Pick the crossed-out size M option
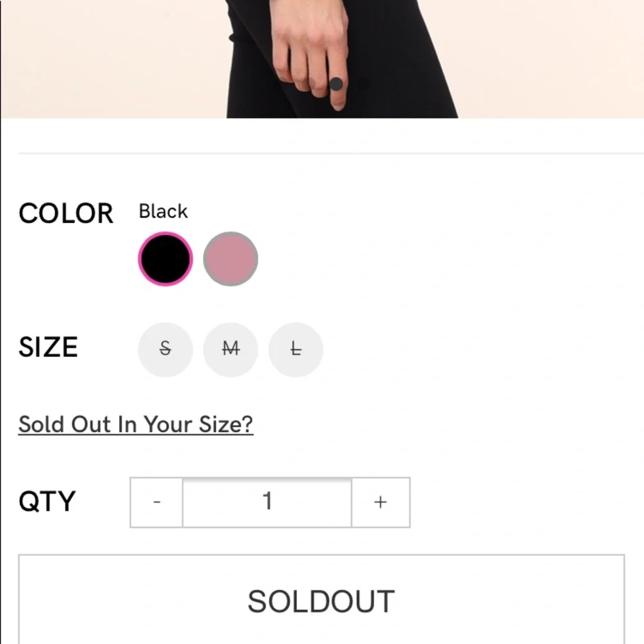The height and width of the screenshot is (644, 644). [231, 350]
